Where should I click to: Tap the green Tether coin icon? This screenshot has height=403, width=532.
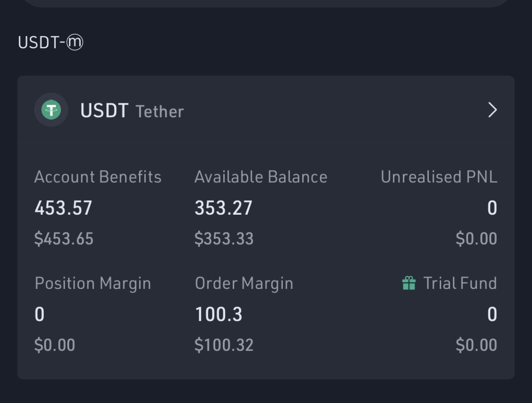pyautogui.click(x=51, y=110)
